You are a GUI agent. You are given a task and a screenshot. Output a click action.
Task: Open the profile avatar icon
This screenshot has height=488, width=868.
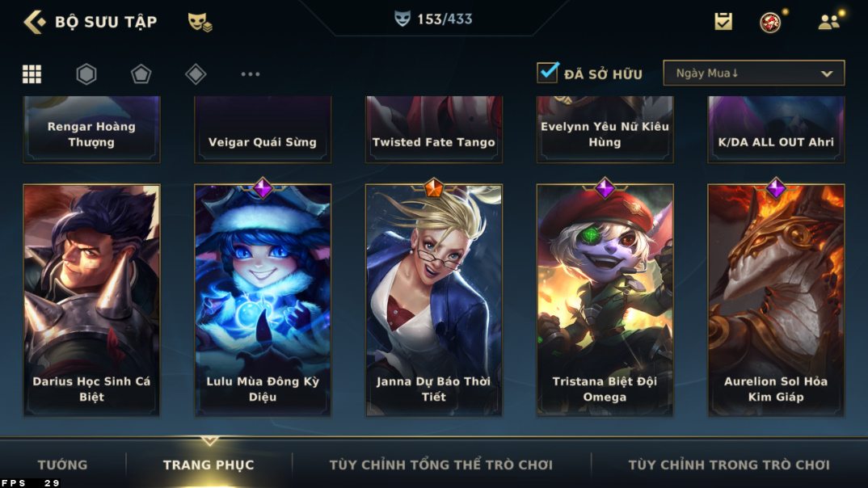770,22
